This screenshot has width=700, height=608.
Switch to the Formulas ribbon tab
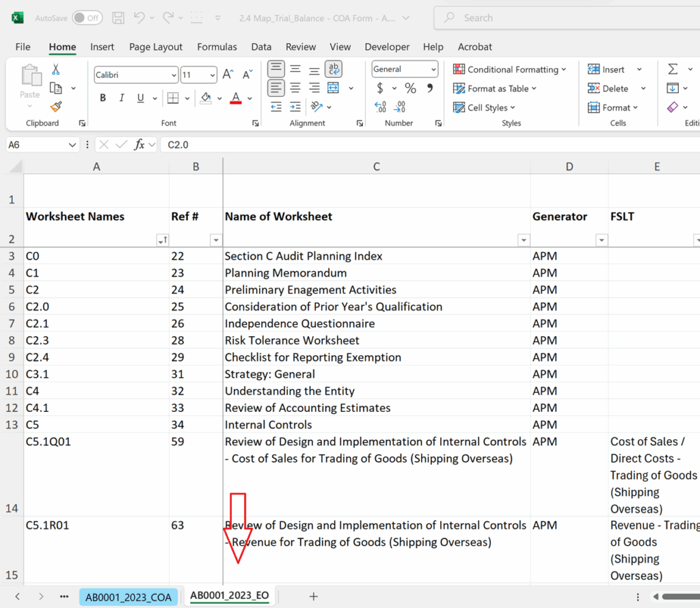pos(217,46)
